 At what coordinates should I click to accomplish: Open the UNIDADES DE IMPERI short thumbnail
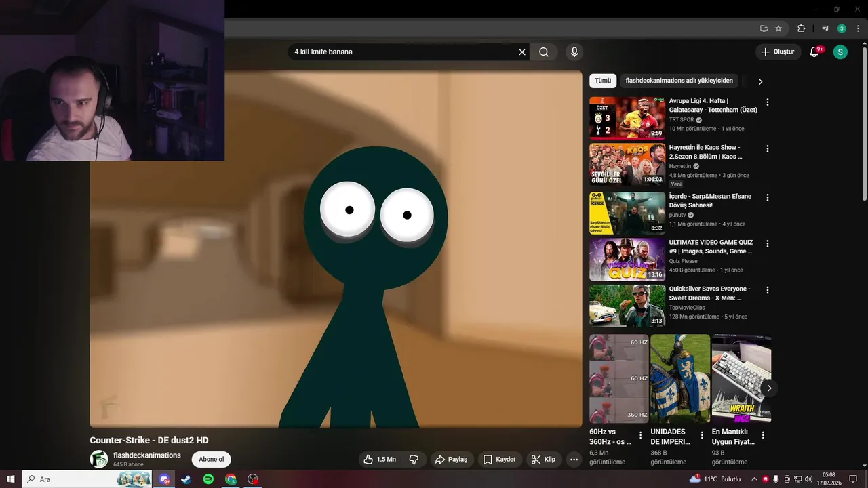point(680,378)
